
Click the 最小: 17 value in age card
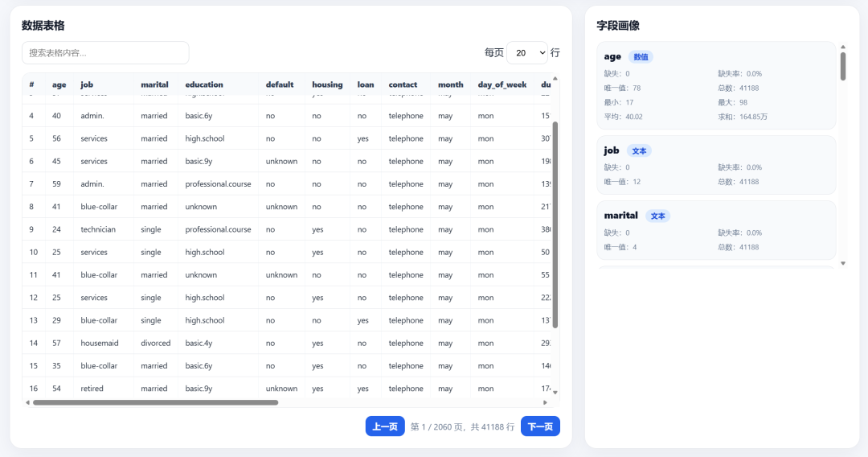point(619,102)
